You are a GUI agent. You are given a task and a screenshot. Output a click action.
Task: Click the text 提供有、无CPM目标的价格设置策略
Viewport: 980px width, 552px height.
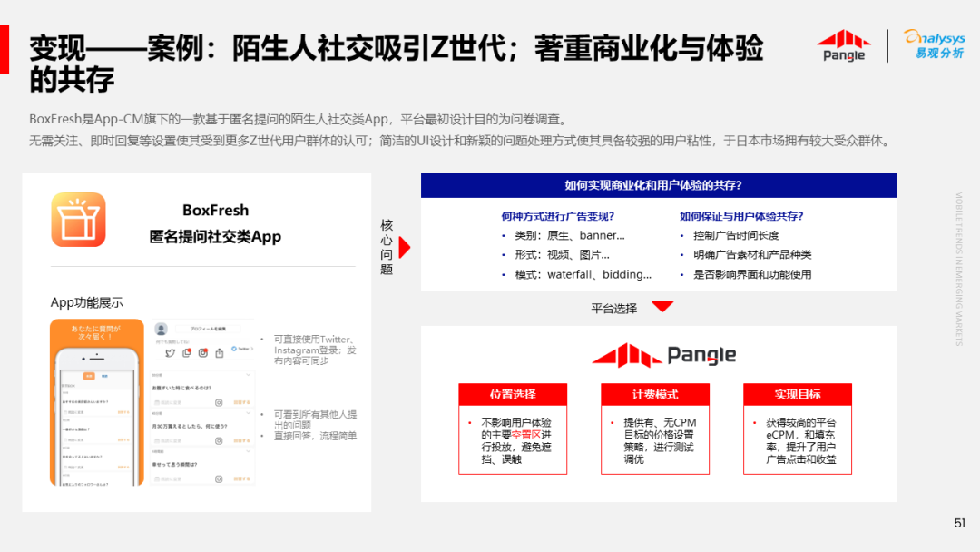click(660, 435)
